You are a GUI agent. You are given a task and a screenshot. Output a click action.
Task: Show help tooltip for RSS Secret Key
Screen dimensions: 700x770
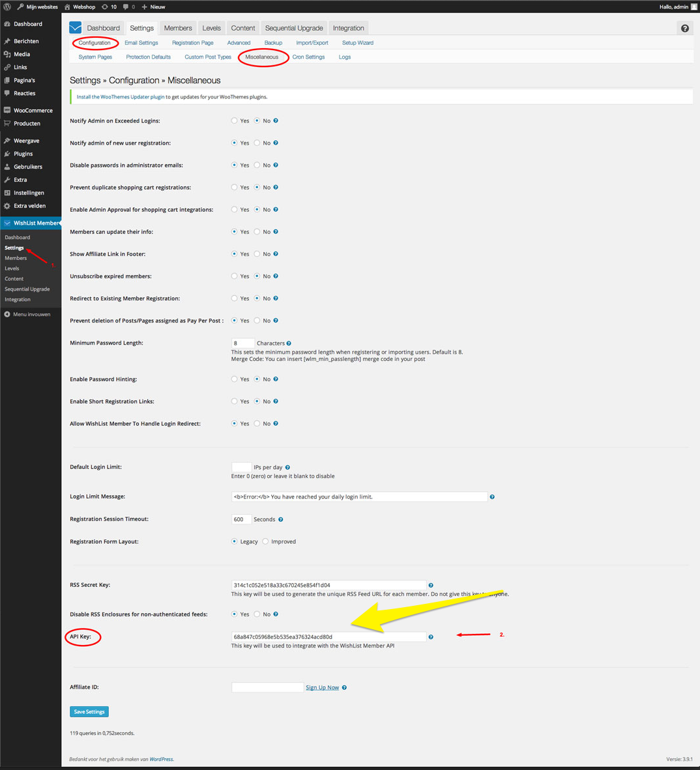(431, 586)
